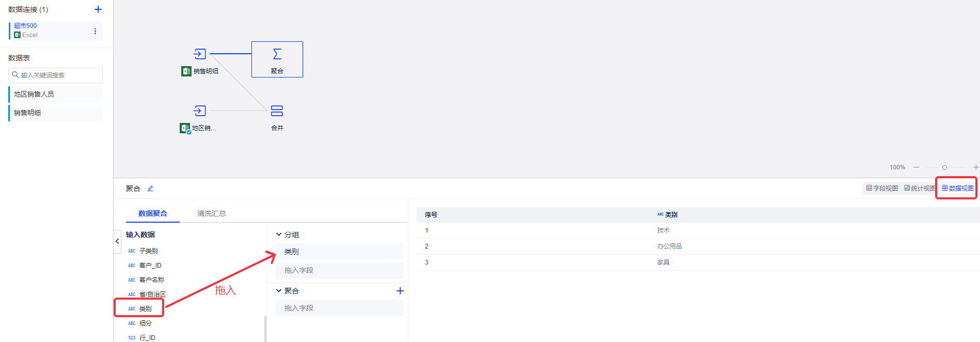The height and width of the screenshot is (342, 980).
Task: Click the 地区销售 input node icon
Action: [x=200, y=111]
